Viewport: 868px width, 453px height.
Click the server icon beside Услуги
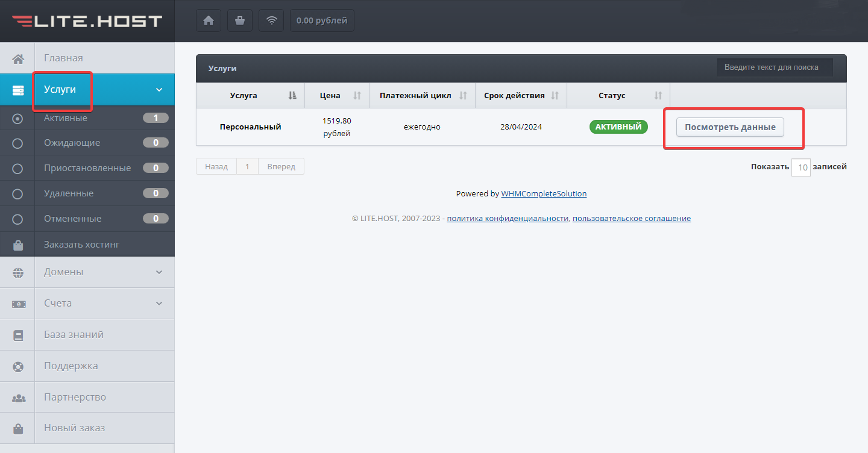18,90
